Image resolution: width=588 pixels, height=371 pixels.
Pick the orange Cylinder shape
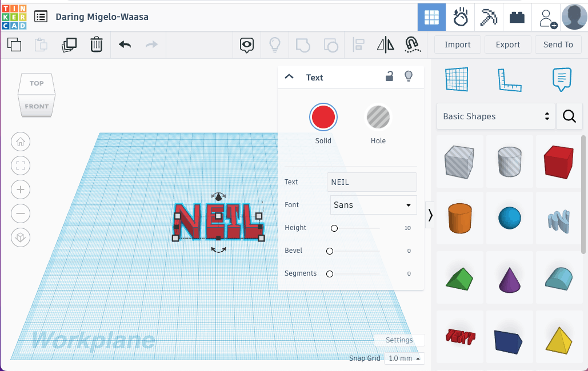coord(460,218)
